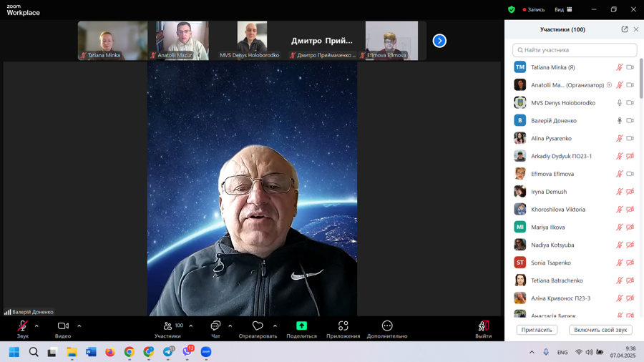Toggle Tatiana Minka's microphone in participants list
Screen dimensions: 644x362
click(620, 67)
